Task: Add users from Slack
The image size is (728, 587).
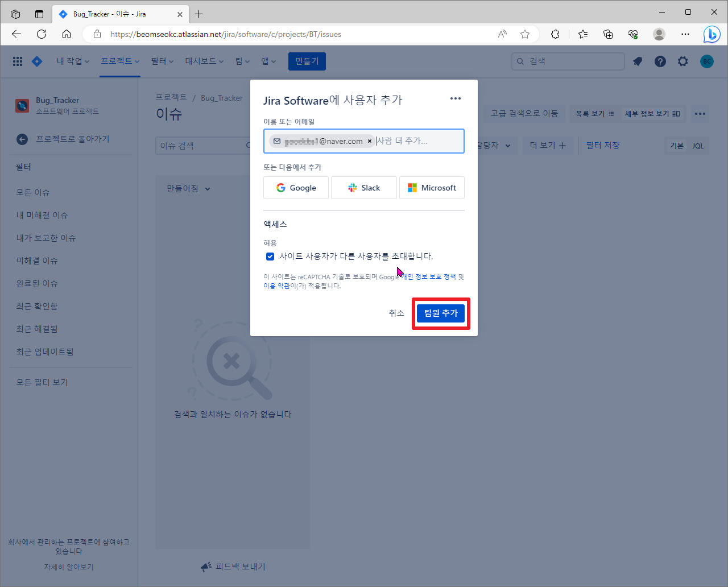Action: pyautogui.click(x=364, y=188)
